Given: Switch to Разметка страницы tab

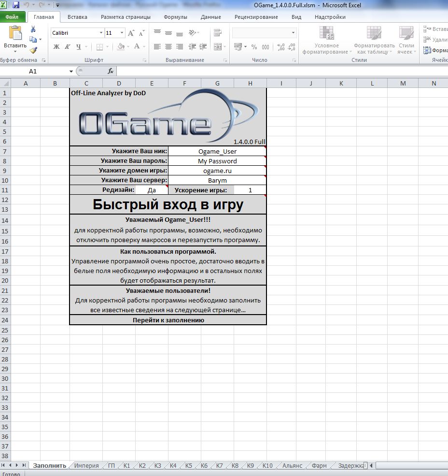Looking at the screenshot, I should click(x=126, y=17).
